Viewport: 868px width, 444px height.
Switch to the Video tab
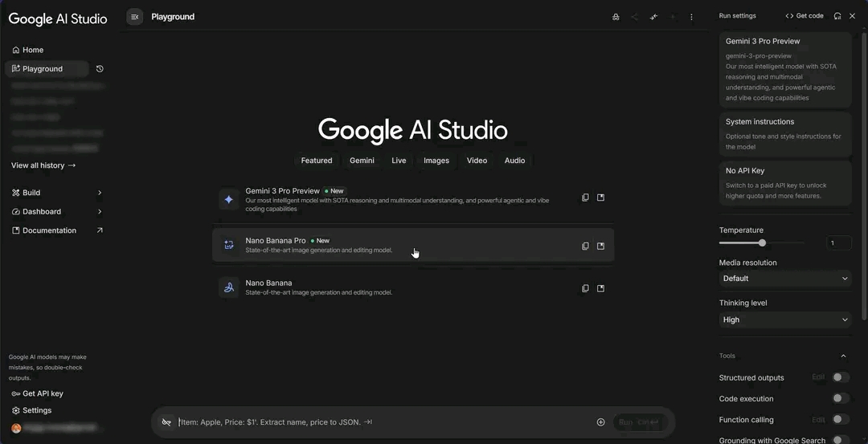(x=477, y=161)
